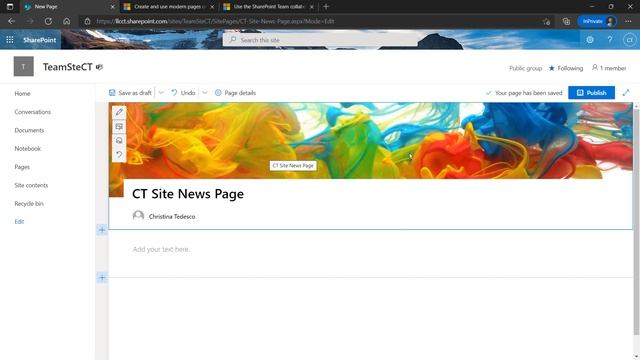This screenshot has width=640, height=360.
Task: Open Documents in the site navigation
Action: pyautogui.click(x=29, y=130)
